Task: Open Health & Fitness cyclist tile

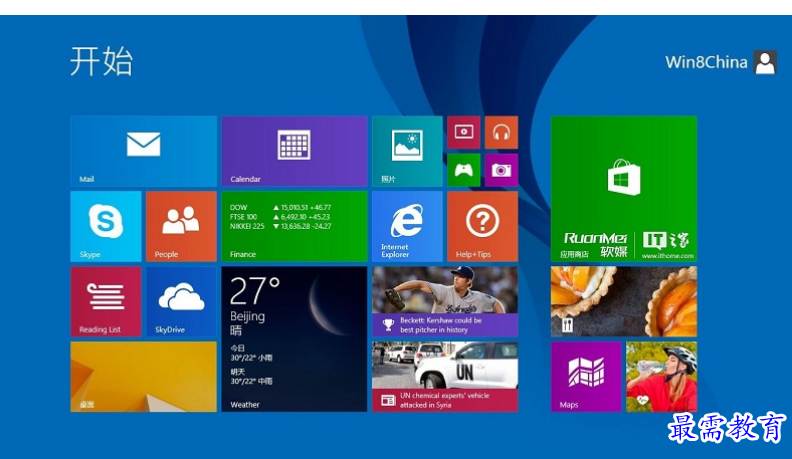Action: [x=662, y=377]
